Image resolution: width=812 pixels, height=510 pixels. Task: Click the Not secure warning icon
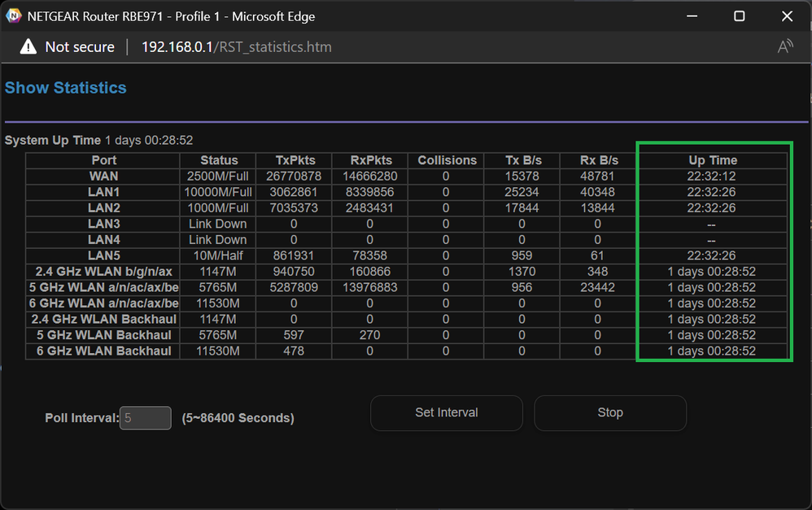coord(28,47)
